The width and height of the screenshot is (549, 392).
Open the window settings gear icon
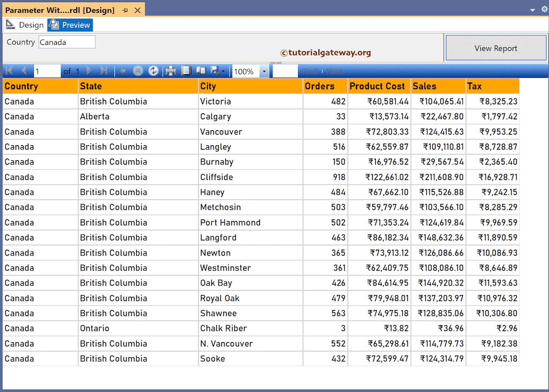545,10
